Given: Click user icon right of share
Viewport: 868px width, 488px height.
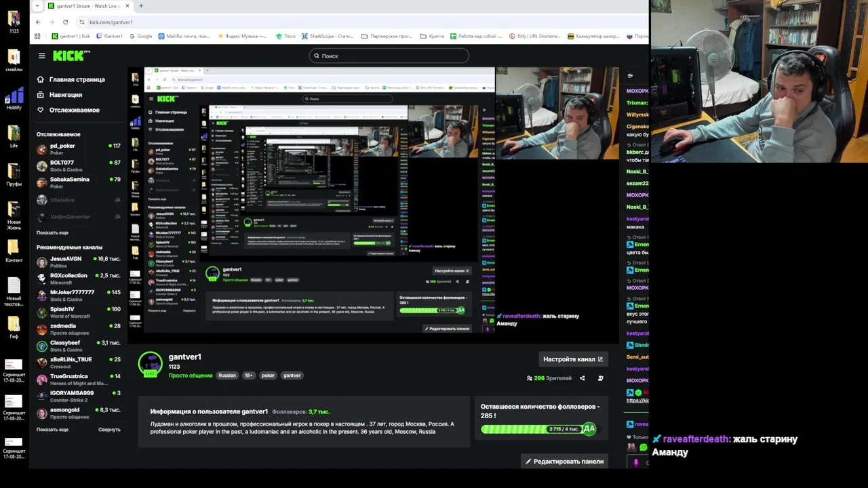Looking at the screenshot, I should coord(600,378).
